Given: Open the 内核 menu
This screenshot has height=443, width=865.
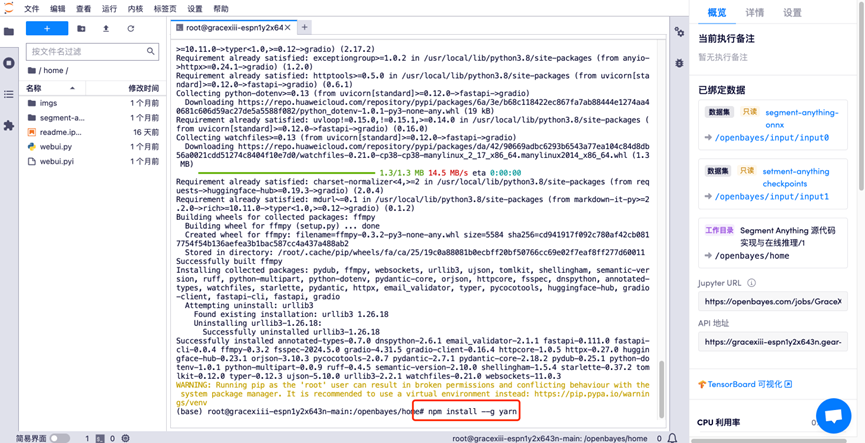Looking at the screenshot, I should 135,9.
